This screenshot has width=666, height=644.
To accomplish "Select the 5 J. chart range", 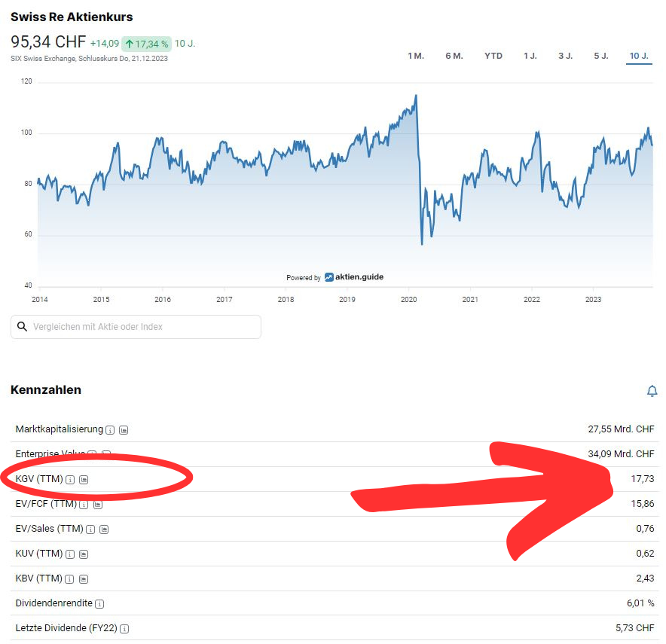I will (601, 56).
